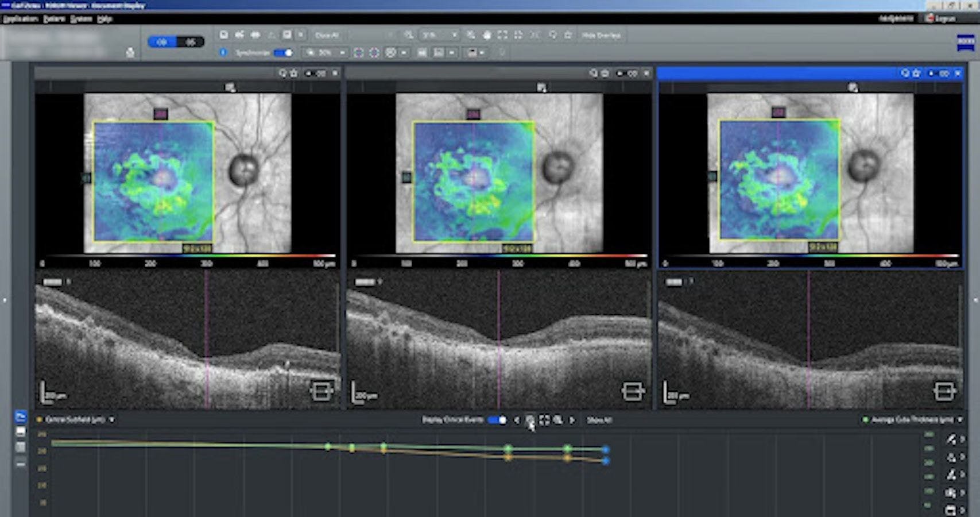The height and width of the screenshot is (517, 980).
Task: Click the B-scan navigator icon in first OCT scan
Action: click(321, 392)
